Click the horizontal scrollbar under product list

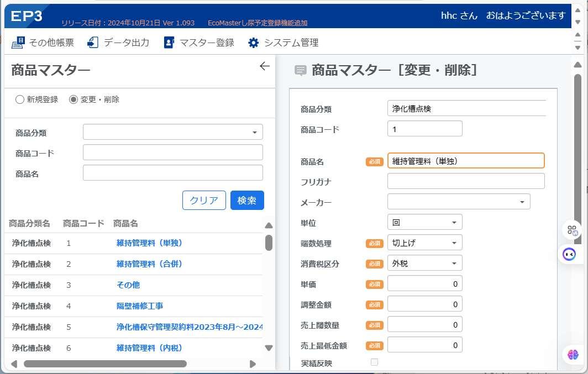click(105, 364)
